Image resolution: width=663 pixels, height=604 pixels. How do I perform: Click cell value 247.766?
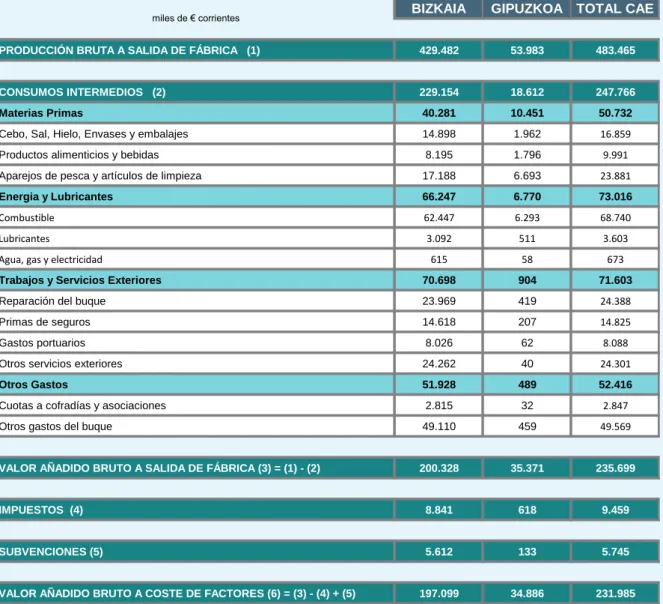point(615,92)
